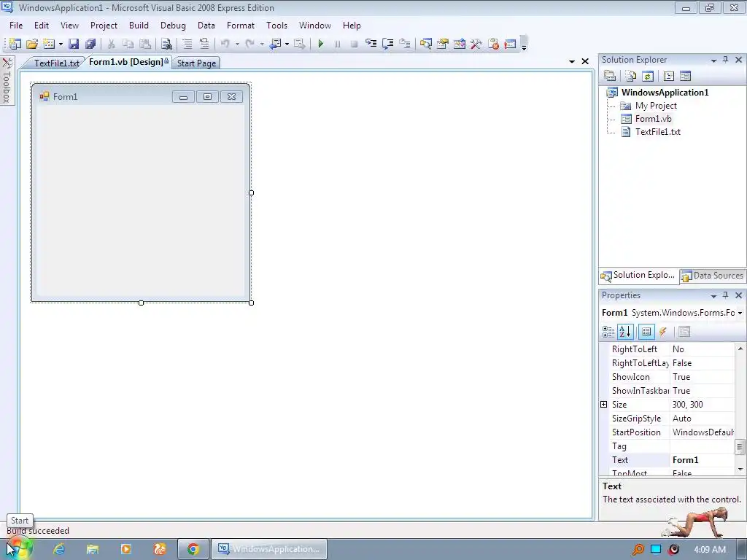747x560 pixels.
Task: Click the Copy toolbar icon
Action: pyautogui.click(x=128, y=44)
